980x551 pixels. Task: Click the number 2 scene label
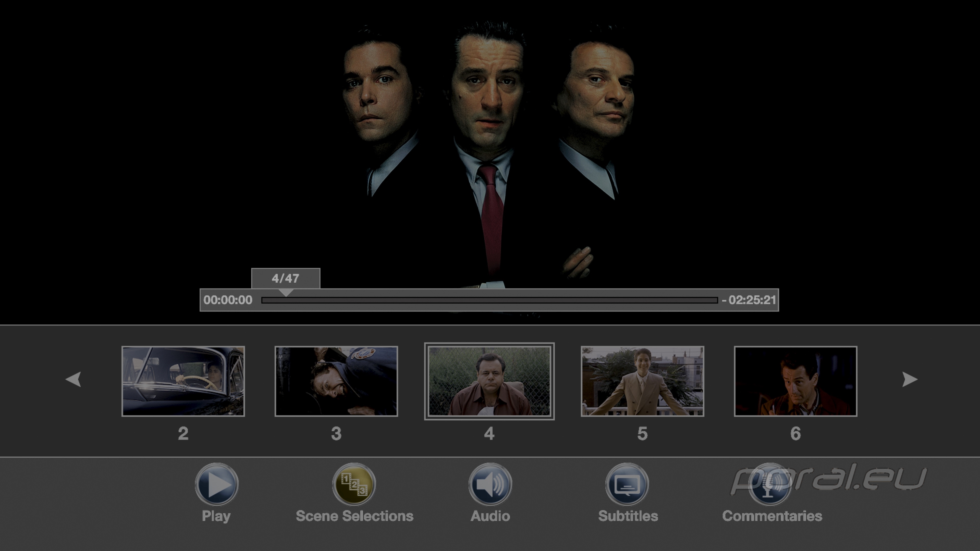pyautogui.click(x=183, y=433)
